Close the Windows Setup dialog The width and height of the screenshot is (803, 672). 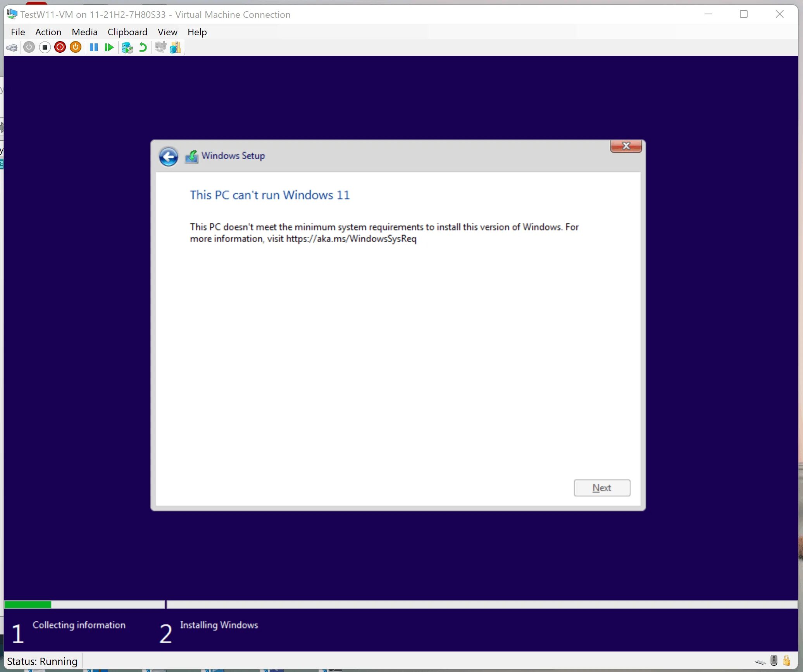(626, 146)
